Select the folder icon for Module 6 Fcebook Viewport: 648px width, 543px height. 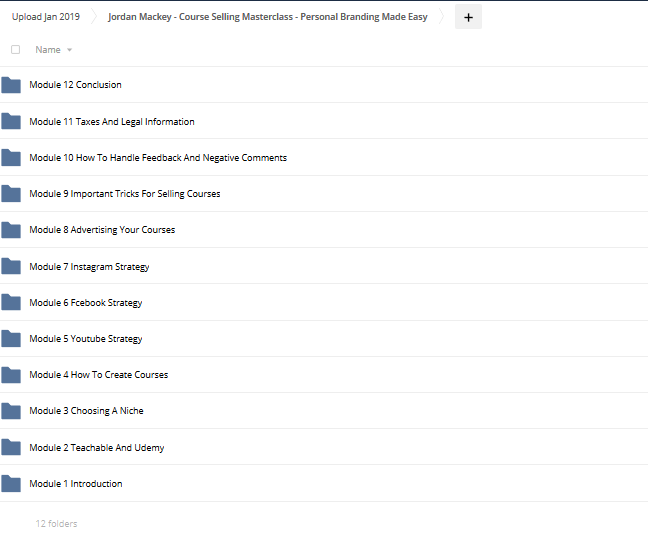pos(11,302)
